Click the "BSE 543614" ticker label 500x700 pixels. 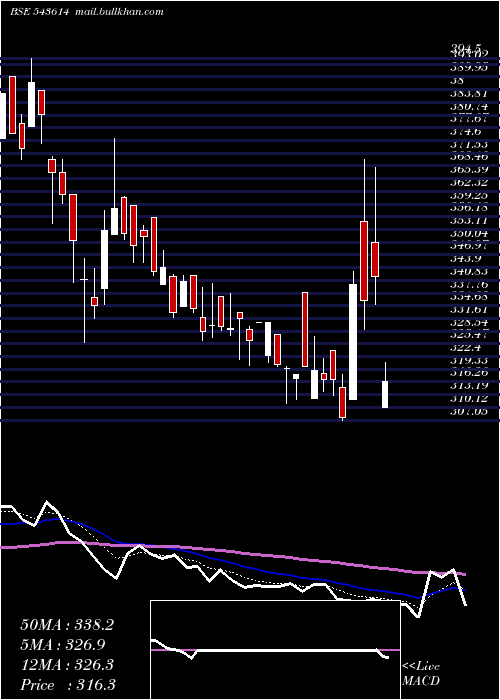click(40, 12)
